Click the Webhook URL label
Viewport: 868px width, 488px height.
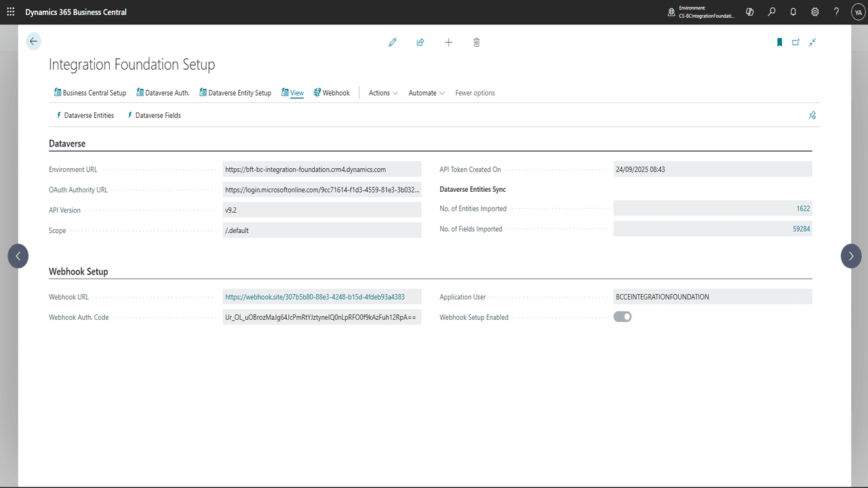tap(68, 297)
